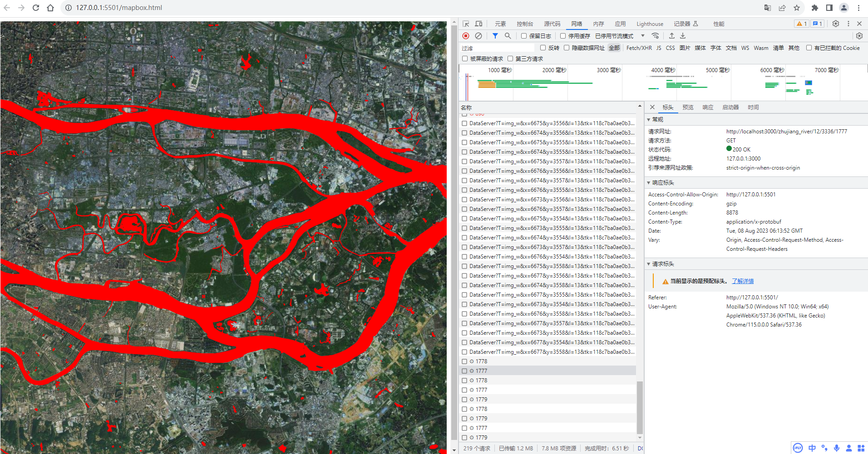Clear the network log
Viewport: 868px width, 454px height.
point(478,36)
